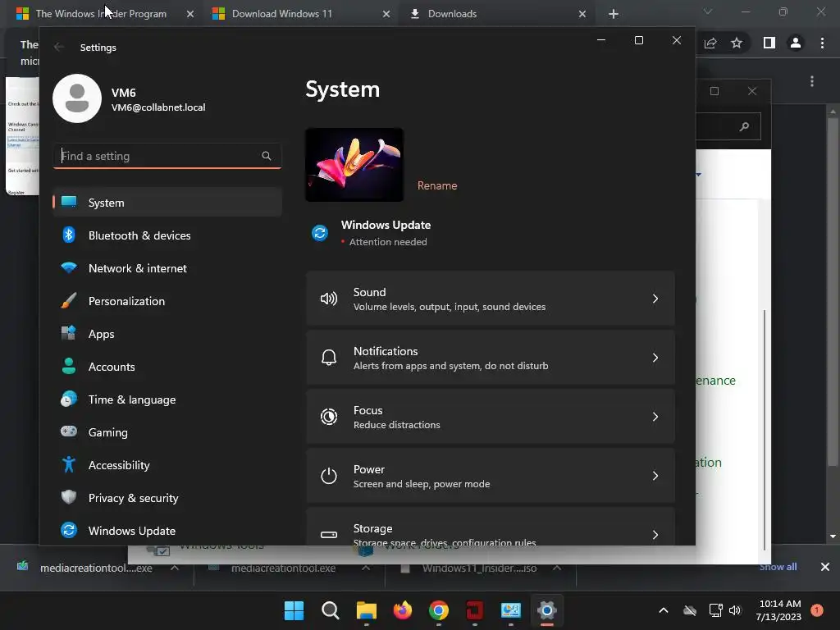Focus the Find a setting search box
Screen dimensions: 840x630
pos(167,156)
